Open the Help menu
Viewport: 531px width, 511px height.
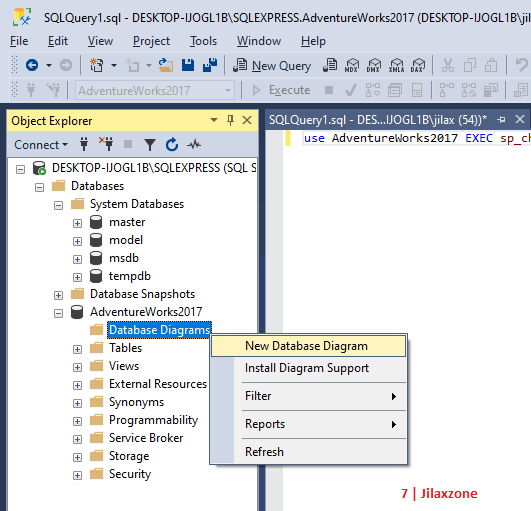click(313, 41)
